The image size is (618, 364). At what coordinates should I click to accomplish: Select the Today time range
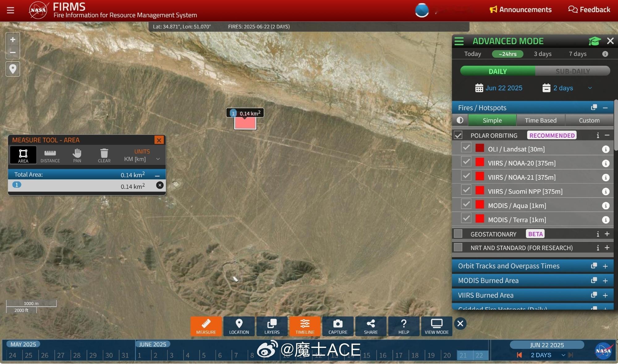(x=472, y=54)
